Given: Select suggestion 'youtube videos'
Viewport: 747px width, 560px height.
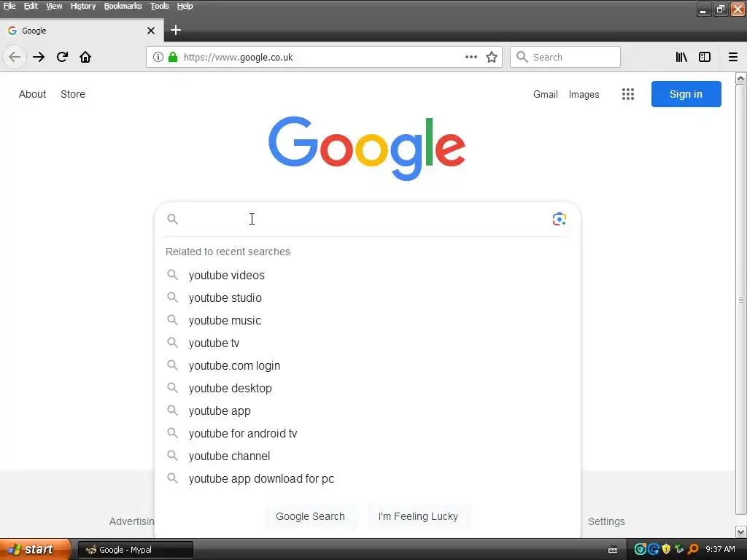Looking at the screenshot, I should (x=368, y=275).
